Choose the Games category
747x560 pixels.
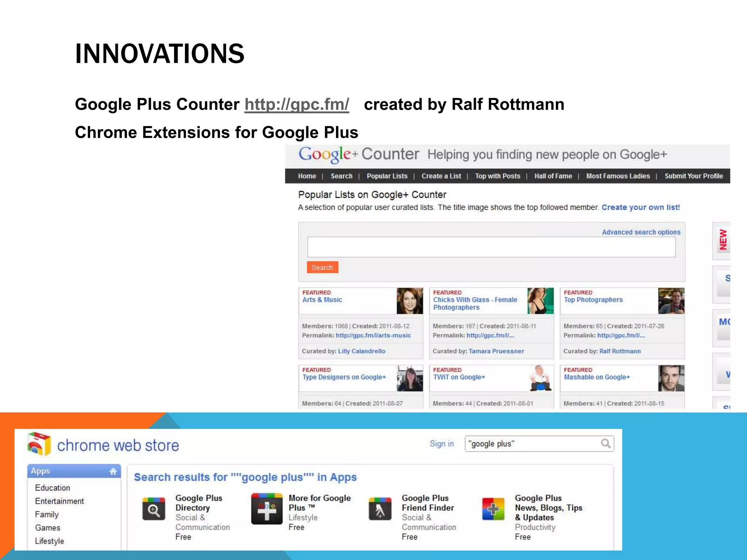coord(47,528)
